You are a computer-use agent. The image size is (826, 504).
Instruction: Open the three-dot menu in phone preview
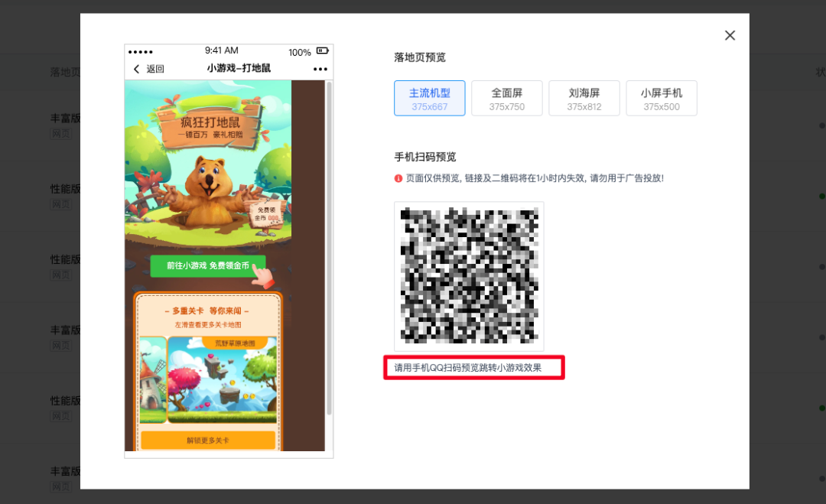click(x=320, y=69)
